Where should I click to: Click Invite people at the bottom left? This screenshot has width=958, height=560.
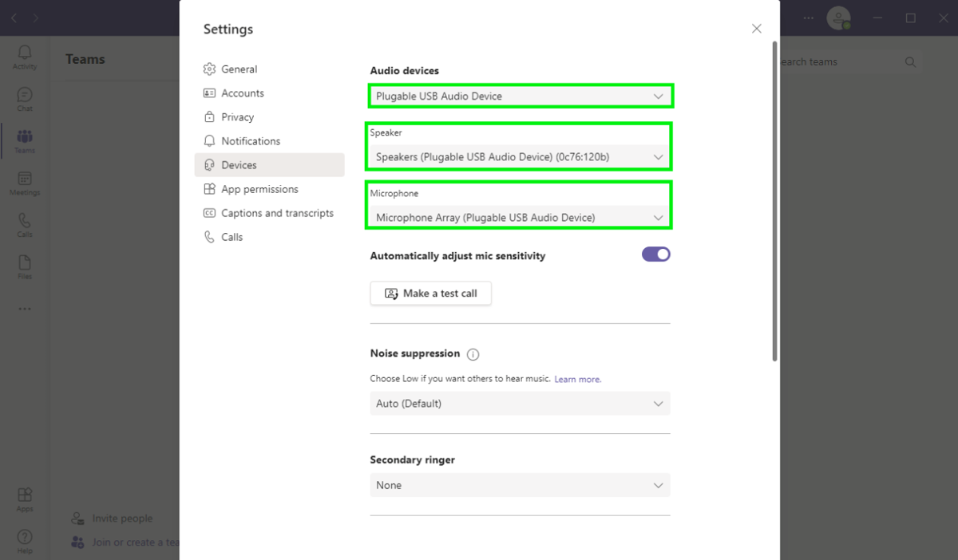click(121, 518)
